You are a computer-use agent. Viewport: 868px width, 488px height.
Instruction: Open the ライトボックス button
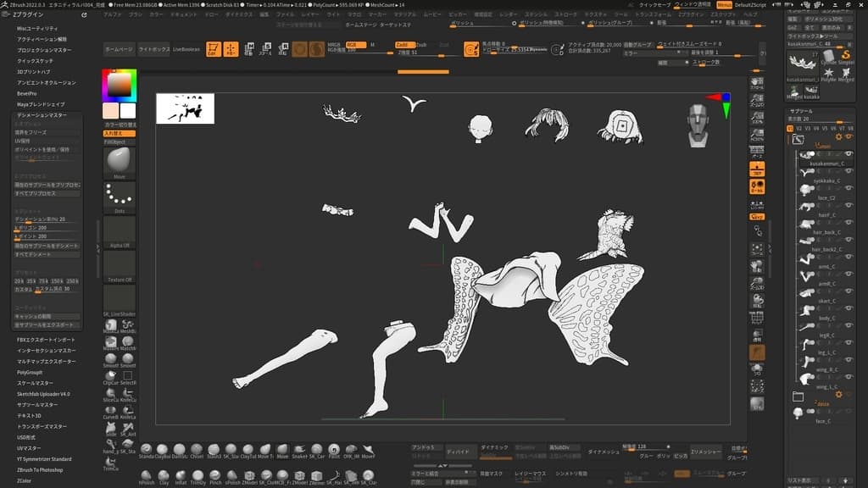click(x=154, y=49)
